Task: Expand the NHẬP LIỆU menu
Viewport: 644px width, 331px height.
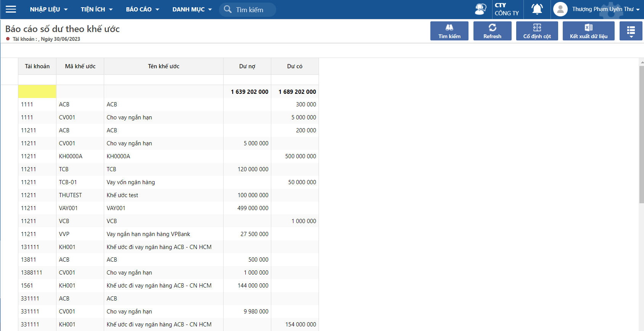Action: pos(48,10)
